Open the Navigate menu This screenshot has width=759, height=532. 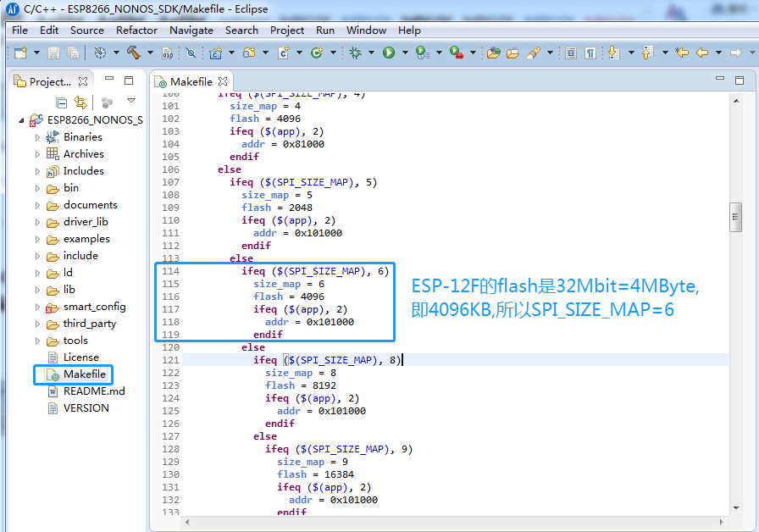(x=191, y=30)
